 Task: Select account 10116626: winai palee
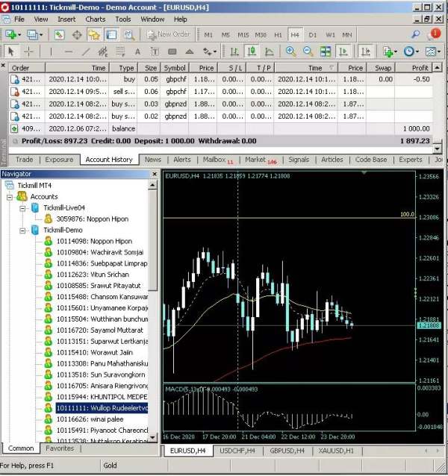click(x=90, y=419)
